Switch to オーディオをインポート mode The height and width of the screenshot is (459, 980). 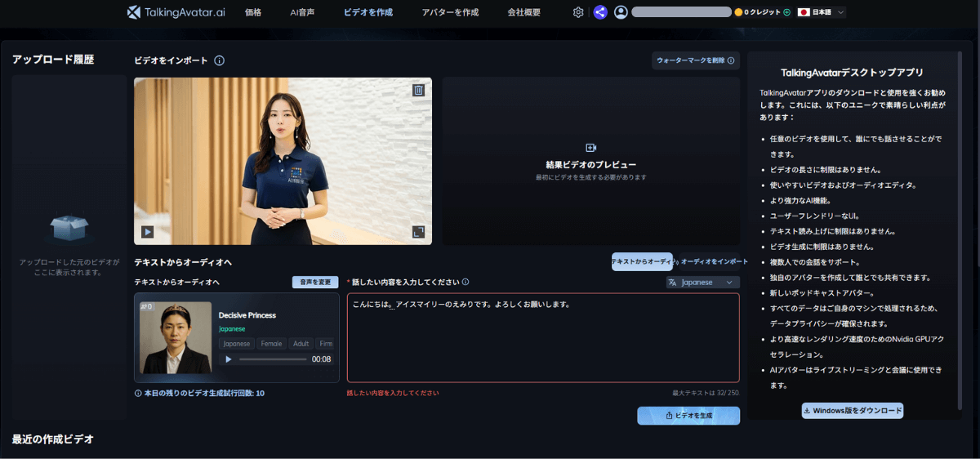click(x=714, y=261)
